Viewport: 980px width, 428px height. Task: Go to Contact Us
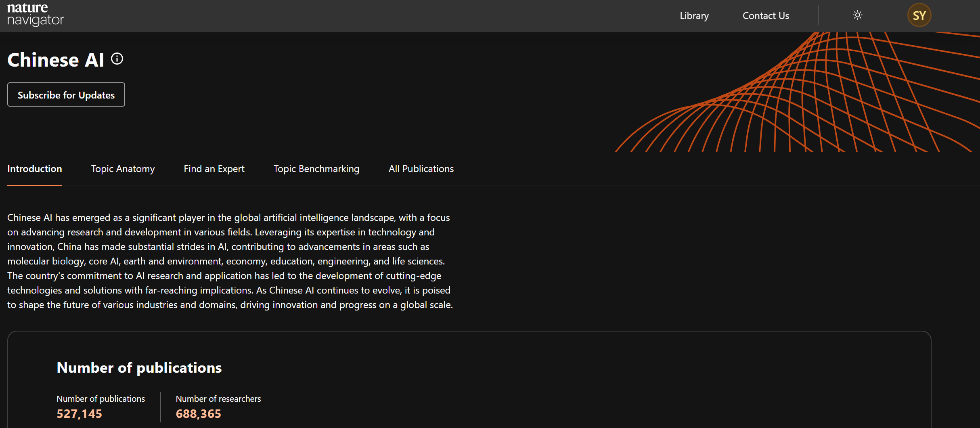click(766, 16)
